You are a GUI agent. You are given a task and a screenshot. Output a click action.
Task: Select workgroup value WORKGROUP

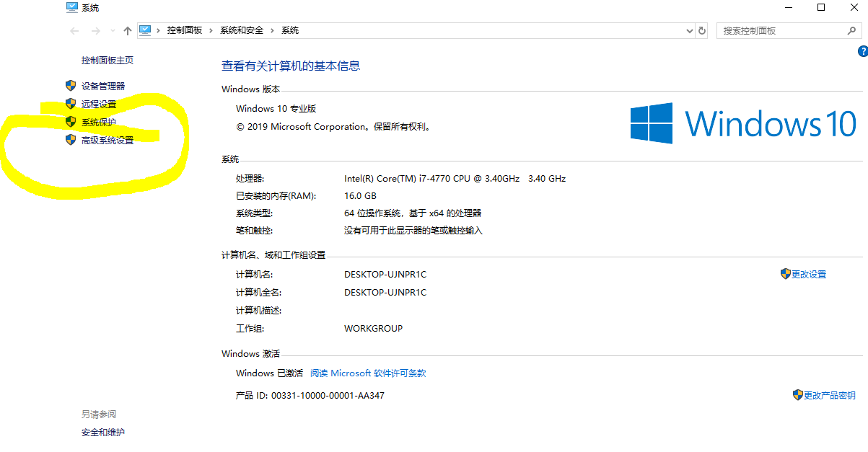374,329
